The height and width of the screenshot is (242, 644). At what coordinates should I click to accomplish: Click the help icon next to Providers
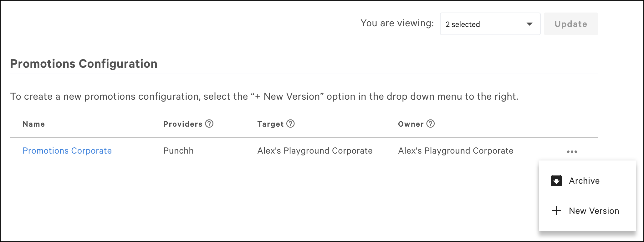(209, 124)
